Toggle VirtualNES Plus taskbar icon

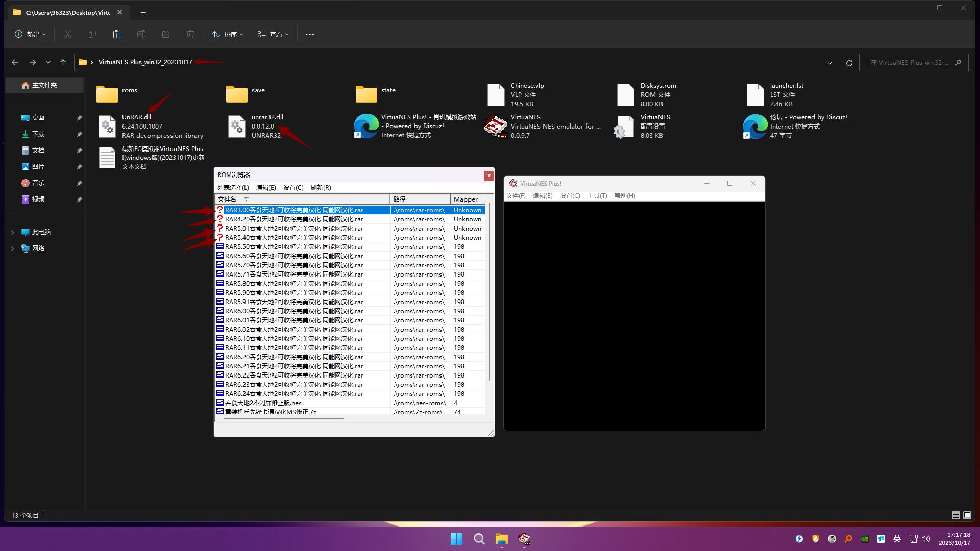coord(524,538)
